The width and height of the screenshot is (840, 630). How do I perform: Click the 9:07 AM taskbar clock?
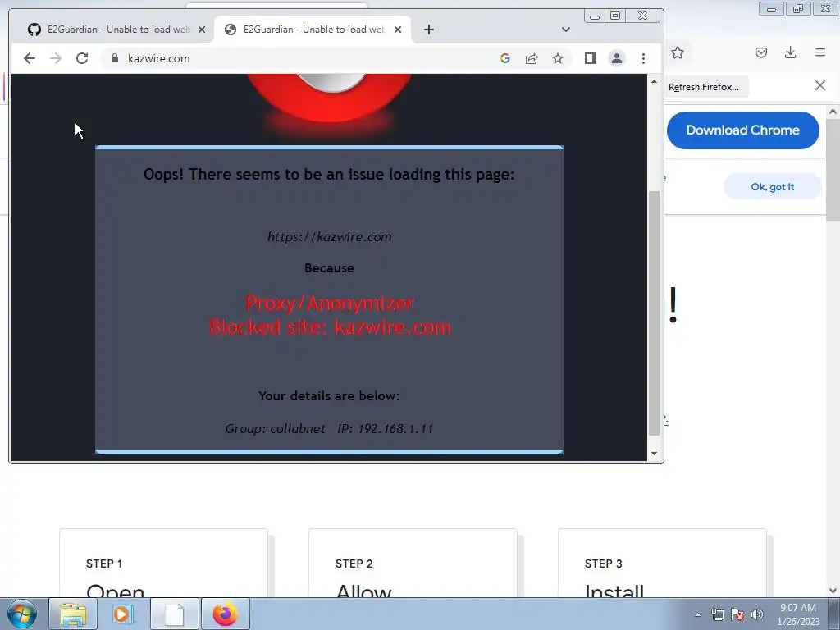tap(798, 614)
